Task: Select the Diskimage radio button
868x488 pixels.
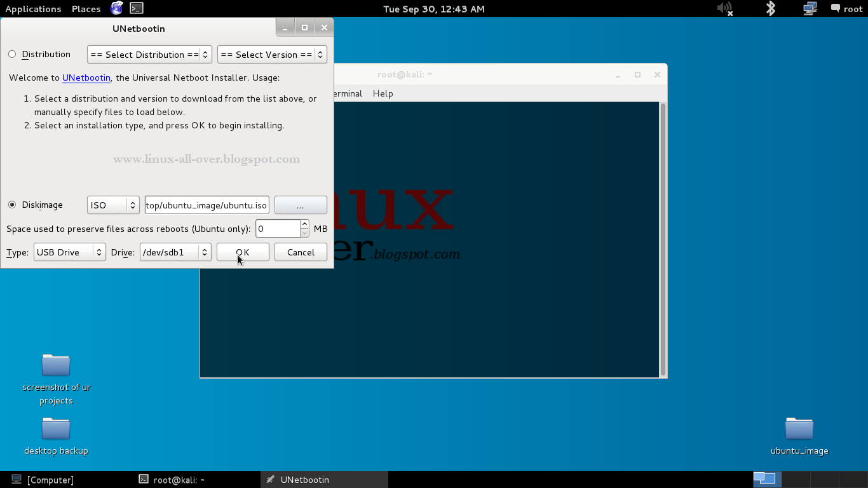Action: pyautogui.click(x=12, y=205)
